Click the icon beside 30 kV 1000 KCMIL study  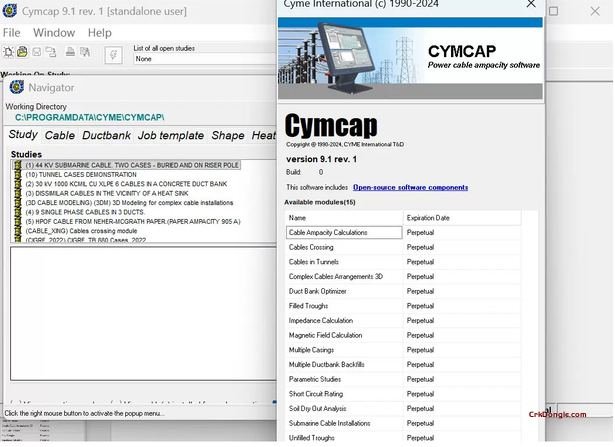18,184
